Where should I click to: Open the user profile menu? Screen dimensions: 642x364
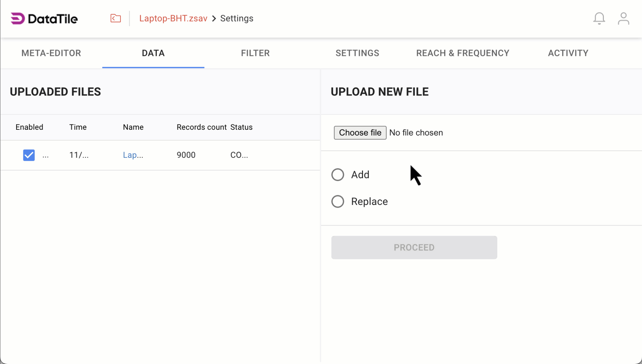pyautogui.click(x=623, y=19)
